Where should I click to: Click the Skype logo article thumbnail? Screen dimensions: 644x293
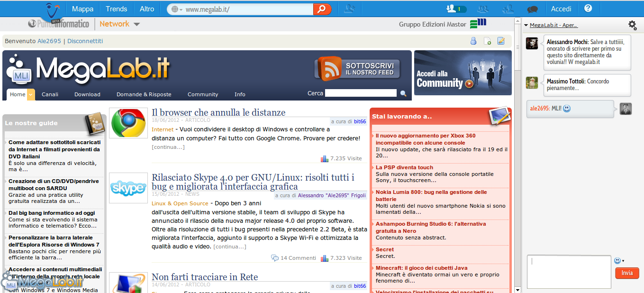pyautogui.click(x=128, y=188)
